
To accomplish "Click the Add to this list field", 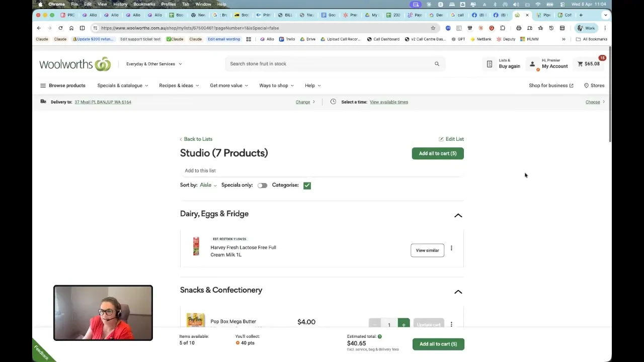I will (321, 170).
